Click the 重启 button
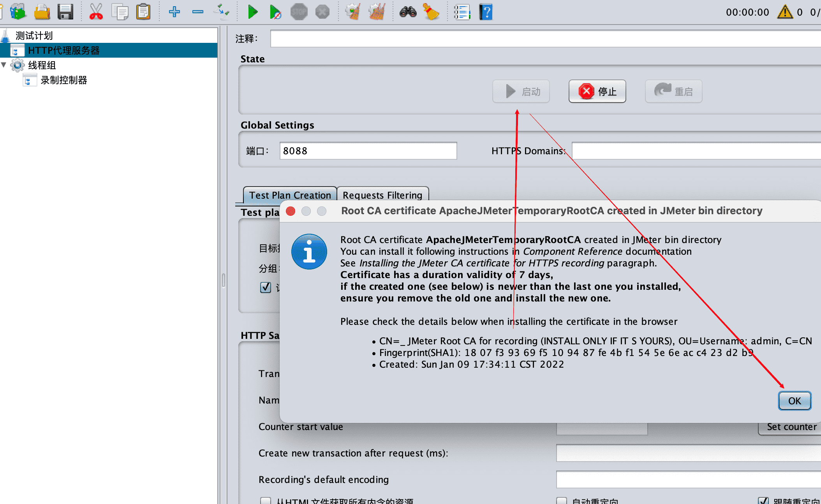This screenshot has width=821, height=504. click(x=673, y=92)
